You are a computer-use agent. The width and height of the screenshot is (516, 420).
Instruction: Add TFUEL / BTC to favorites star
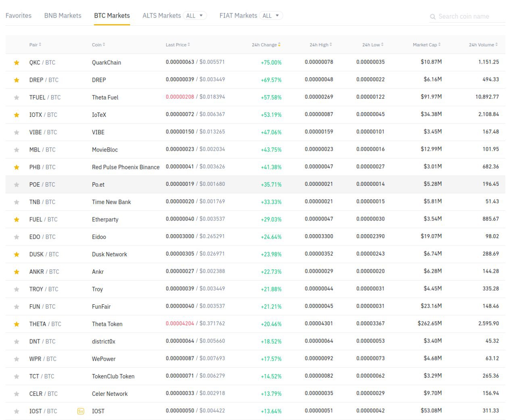pos(17,98)
